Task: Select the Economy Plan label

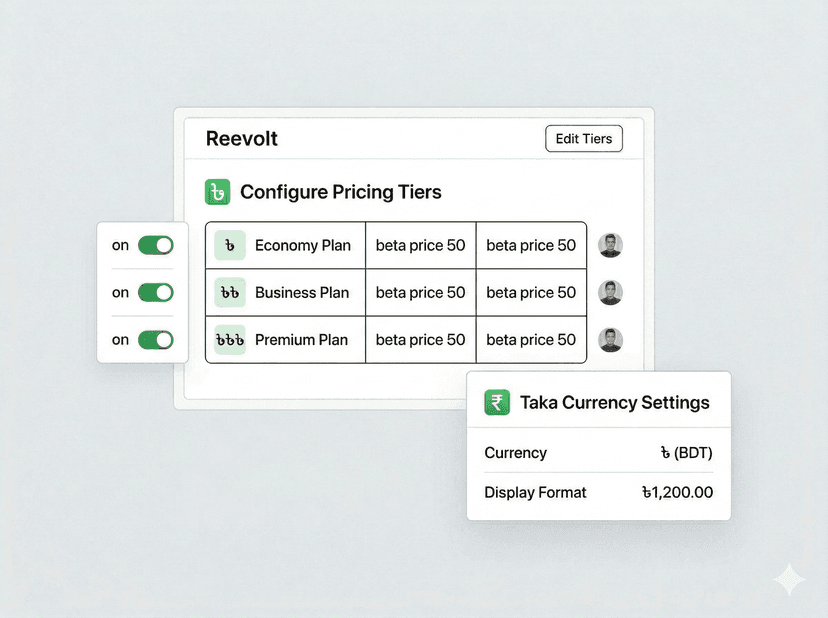Action: coord(303,245)
